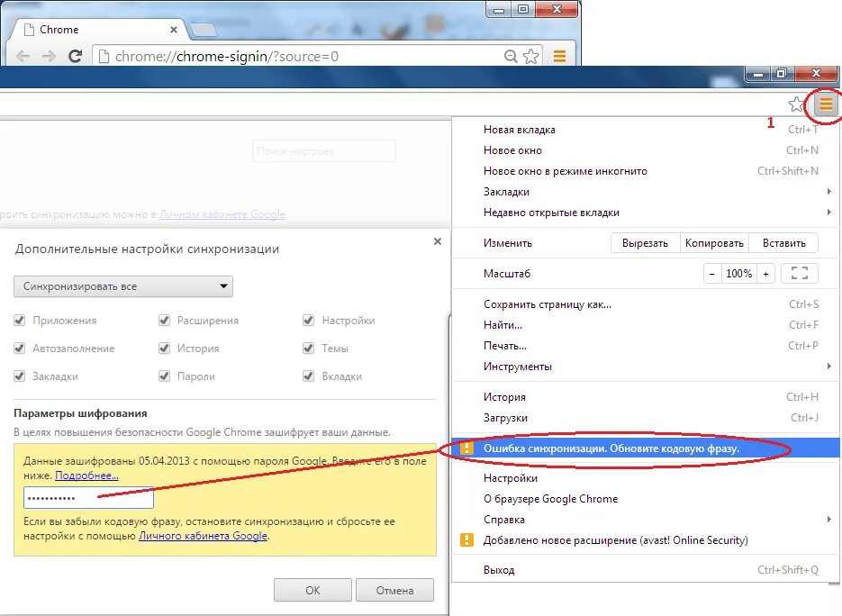Select Новое окно menu item

[646, 150]
